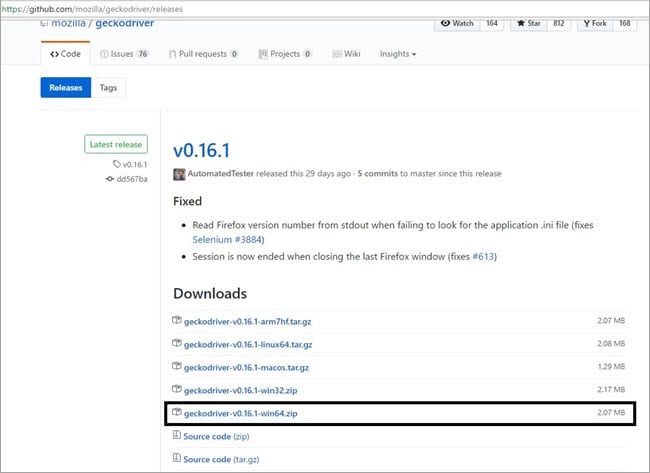Click package icon next to arm7hf.tar.gz
650x473 pixels.
coord(177,320)
